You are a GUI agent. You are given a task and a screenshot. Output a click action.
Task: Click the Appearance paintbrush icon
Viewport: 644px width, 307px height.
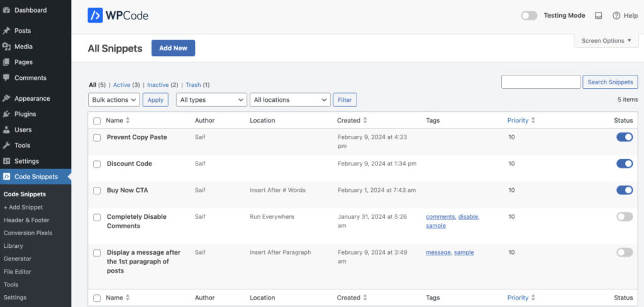click(x=6, y=98)
